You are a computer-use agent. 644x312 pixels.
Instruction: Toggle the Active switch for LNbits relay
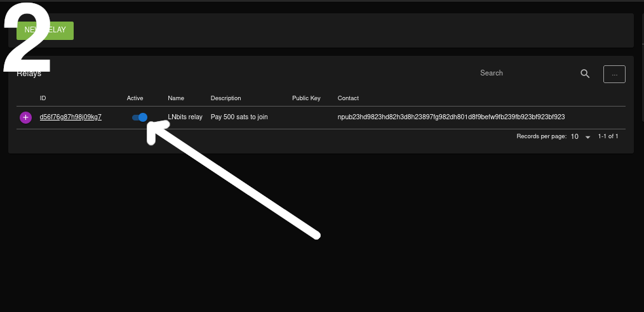(140, 117)
